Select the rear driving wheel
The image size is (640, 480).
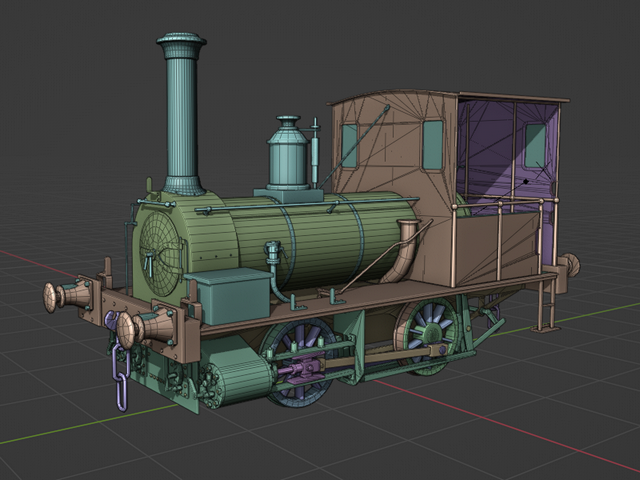click(x=432, y=330)
